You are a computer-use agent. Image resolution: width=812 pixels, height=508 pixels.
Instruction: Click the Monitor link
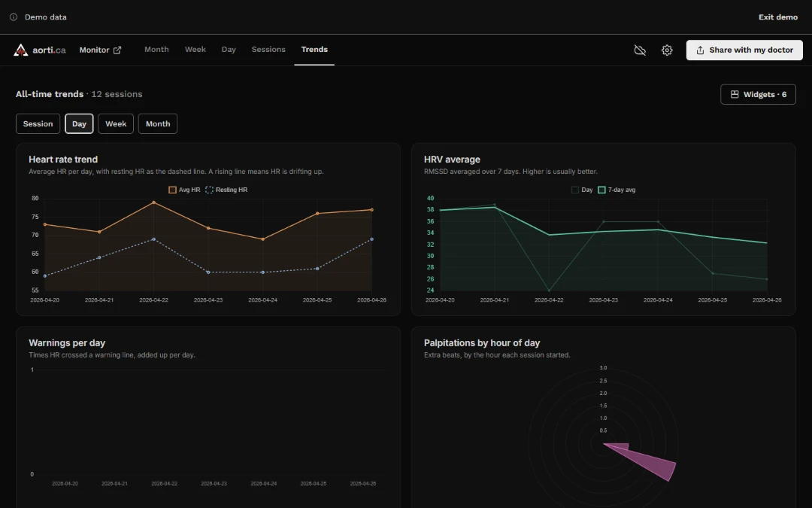click(x=100, y=50)
